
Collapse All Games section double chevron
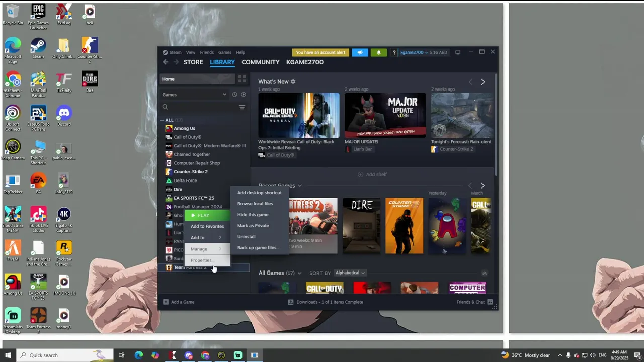click(485, 273)
